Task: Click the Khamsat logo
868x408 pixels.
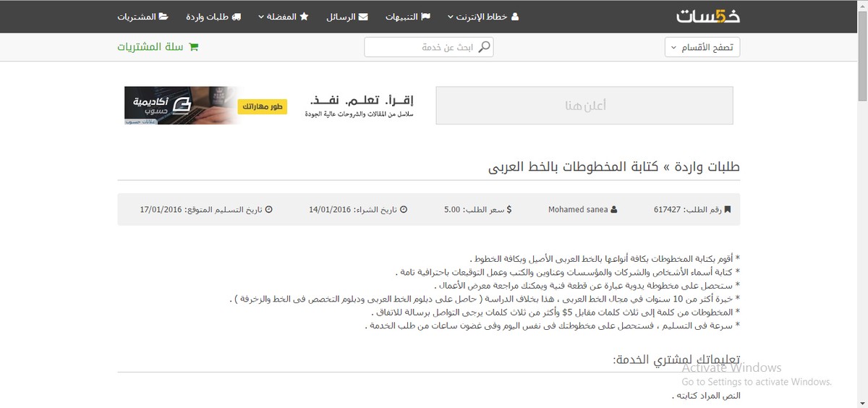Action: coord(707,16)
